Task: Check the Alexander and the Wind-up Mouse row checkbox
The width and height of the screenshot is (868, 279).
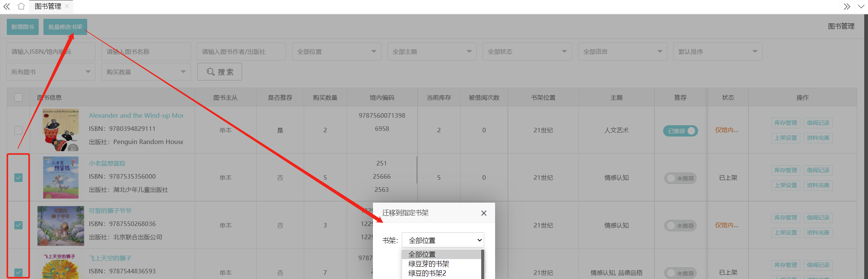Action: pyautogui.click(x=18, y=130)
